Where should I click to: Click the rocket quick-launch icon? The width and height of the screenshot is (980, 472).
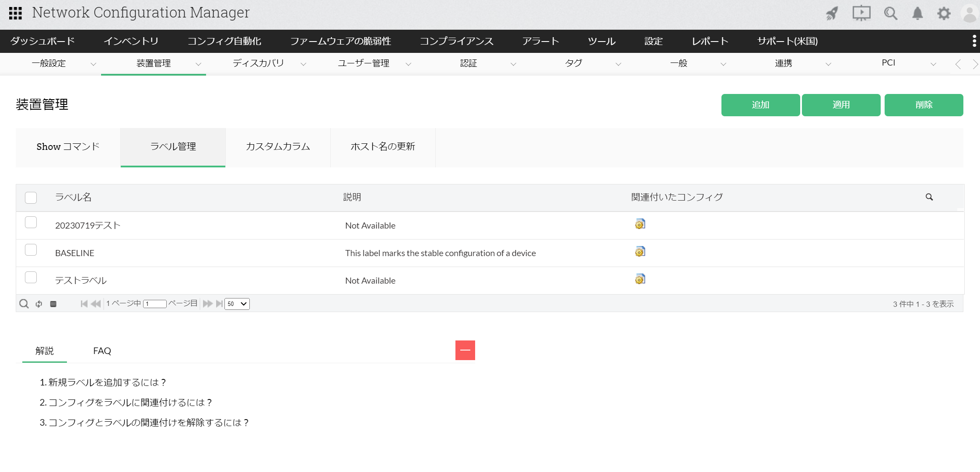pos(832,13)
